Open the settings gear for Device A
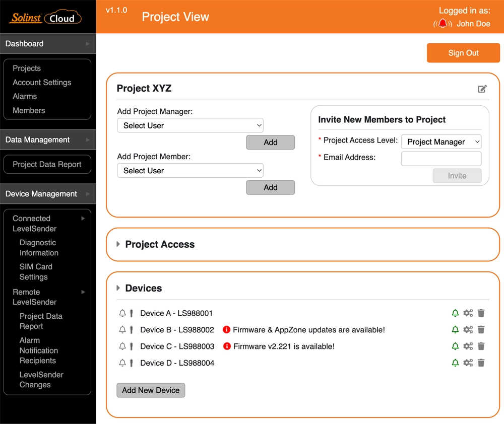 [x=468, y=313]
